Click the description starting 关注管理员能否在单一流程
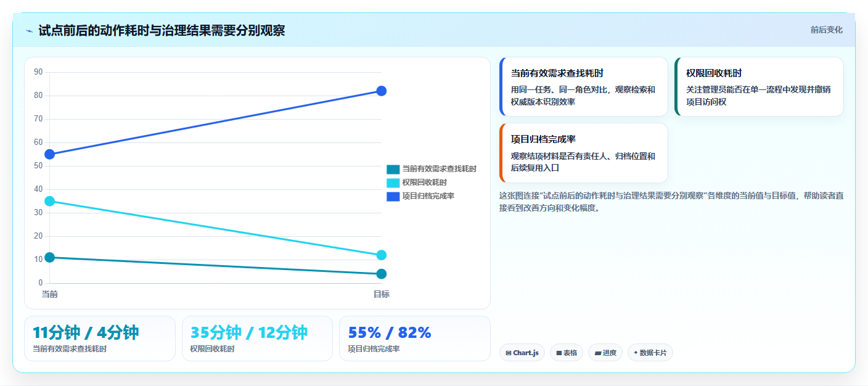Viewport: 868px width, 386px height. pos(758,96)
